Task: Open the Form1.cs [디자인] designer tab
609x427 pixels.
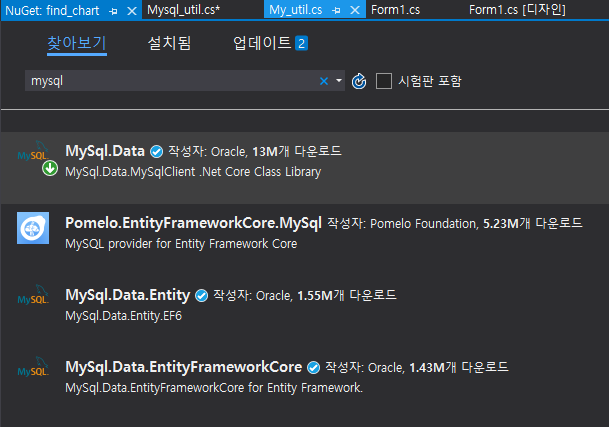Action: (517, 10)
